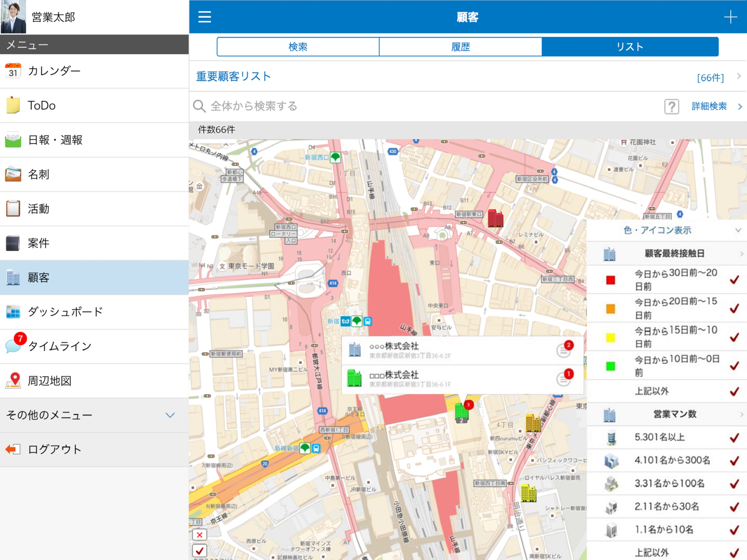Viewport: 747px width, 560px height.
Task: Click the red X map button
Action: pyautogui.click(x=200, y=535)
